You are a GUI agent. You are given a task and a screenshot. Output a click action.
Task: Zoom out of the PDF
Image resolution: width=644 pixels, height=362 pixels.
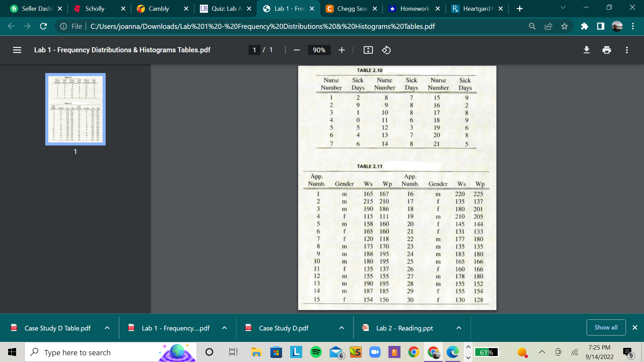pos(297,50)
